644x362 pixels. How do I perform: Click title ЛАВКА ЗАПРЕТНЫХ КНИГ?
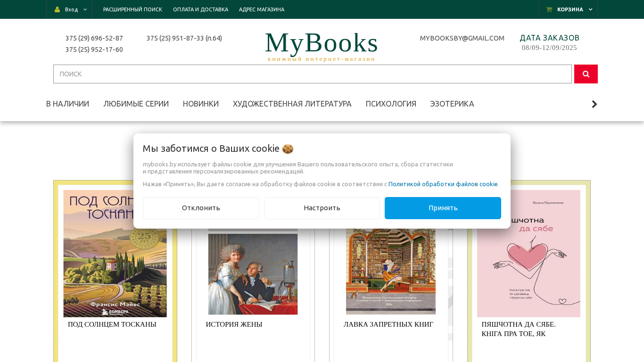pos(388,324)
